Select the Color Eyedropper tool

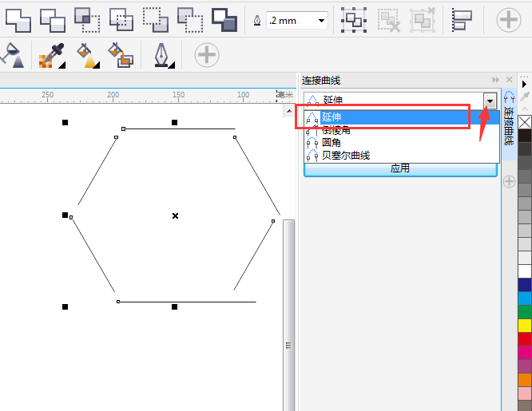pyautogui.click(x=50, y=56)
